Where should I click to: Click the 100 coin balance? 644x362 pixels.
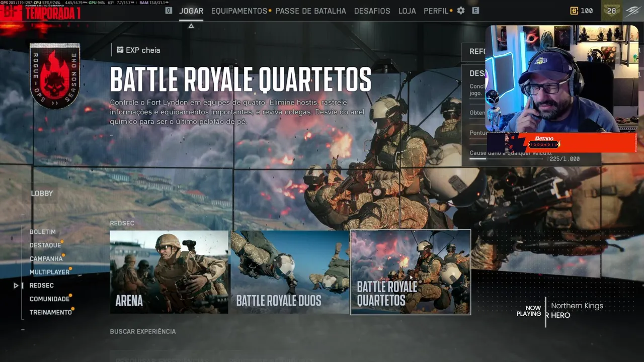[x=587, y=11]
